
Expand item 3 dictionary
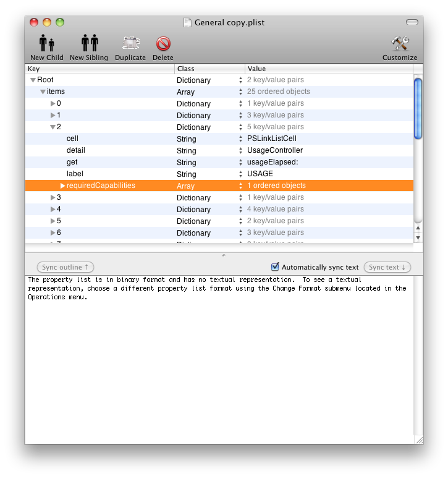53,197
